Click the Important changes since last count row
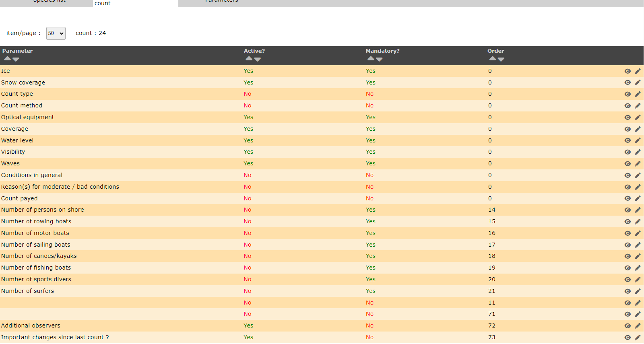The image size is (644, 344). [x=55, y=337]
